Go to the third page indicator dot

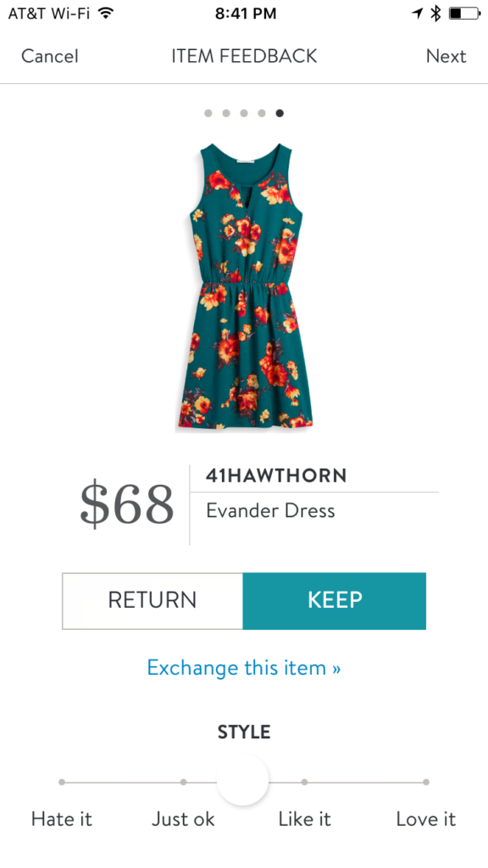(x=244, y=113)
